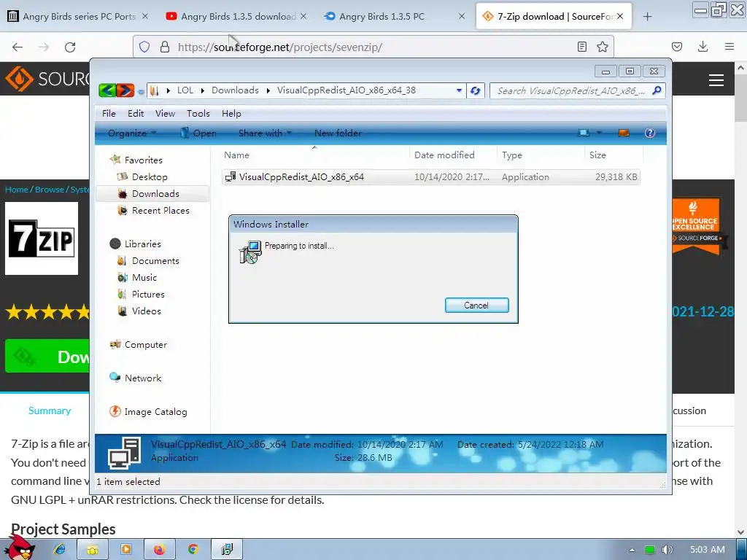747x560 pixels.
Task: Open Recent Places in sidebar
Action: click(x=160, y=210)
